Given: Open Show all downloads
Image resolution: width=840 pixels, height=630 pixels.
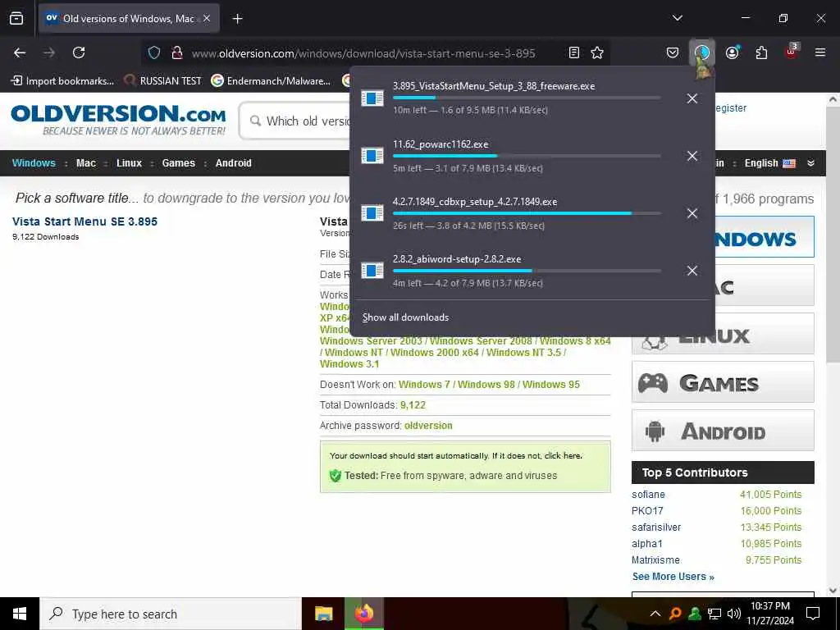Looking at the screenshot, I should coord(405,317).
